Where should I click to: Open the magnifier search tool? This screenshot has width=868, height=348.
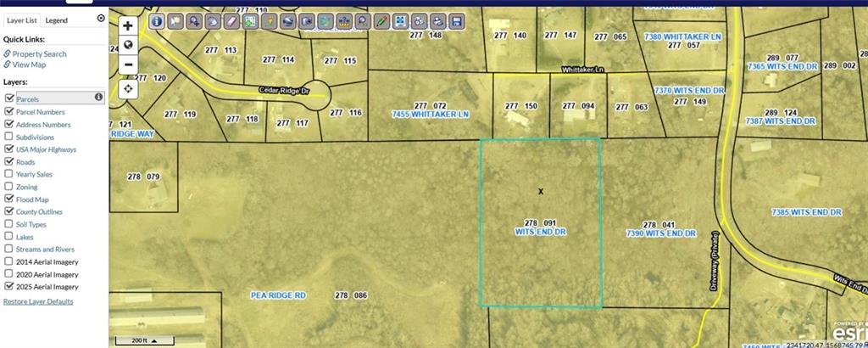pos(363,21)
